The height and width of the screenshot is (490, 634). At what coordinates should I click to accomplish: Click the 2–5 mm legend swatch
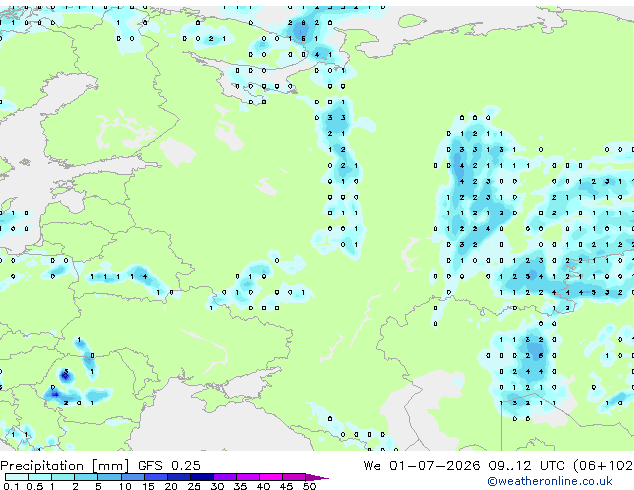click(x=86, y=477)
